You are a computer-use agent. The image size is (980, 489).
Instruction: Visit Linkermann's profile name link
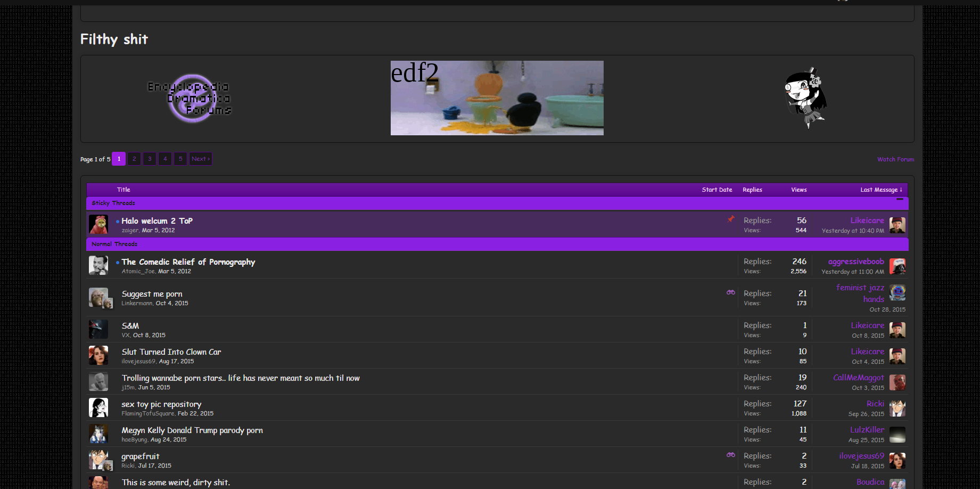pos(137,303)
